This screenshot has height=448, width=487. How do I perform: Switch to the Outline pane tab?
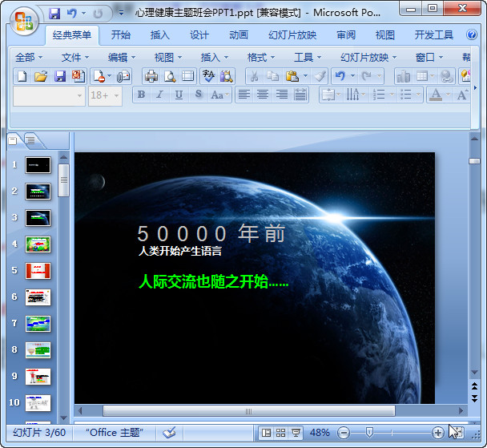(30, 140)
